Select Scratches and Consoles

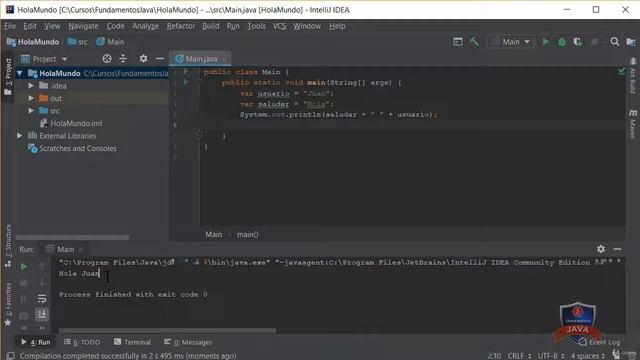pyautogui.click(x=78, y=148)
